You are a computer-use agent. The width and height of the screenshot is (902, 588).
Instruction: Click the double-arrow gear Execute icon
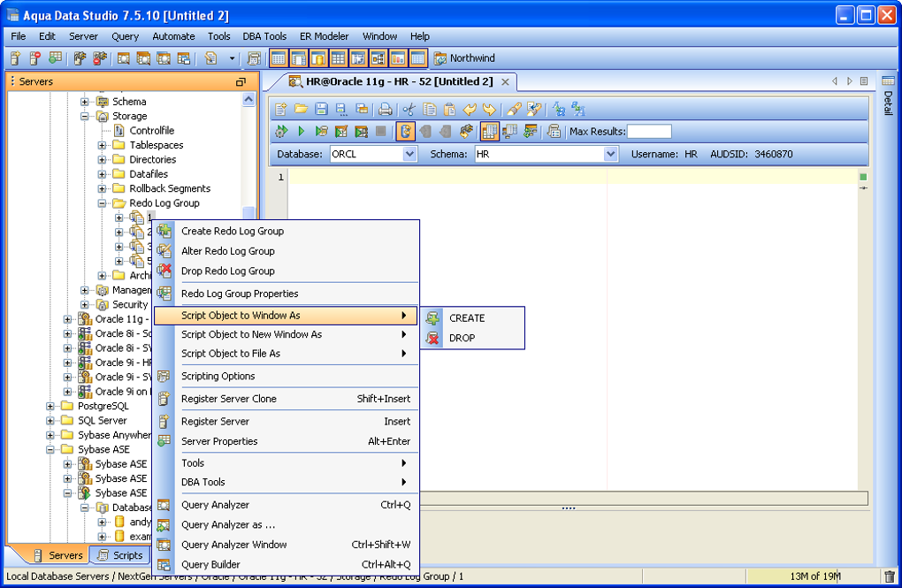281,132
